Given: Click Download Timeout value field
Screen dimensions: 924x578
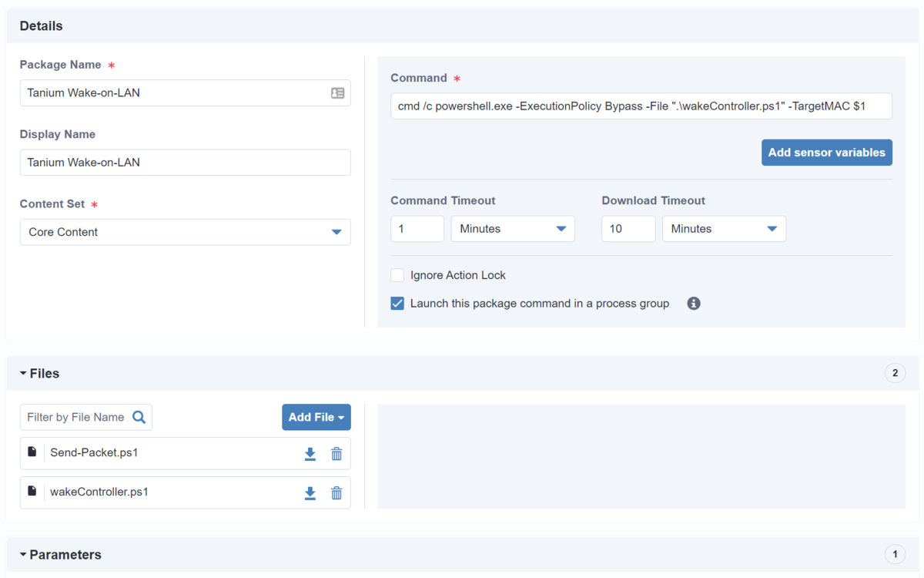Looking at the screenshot, I should click(x=628, y=229).
